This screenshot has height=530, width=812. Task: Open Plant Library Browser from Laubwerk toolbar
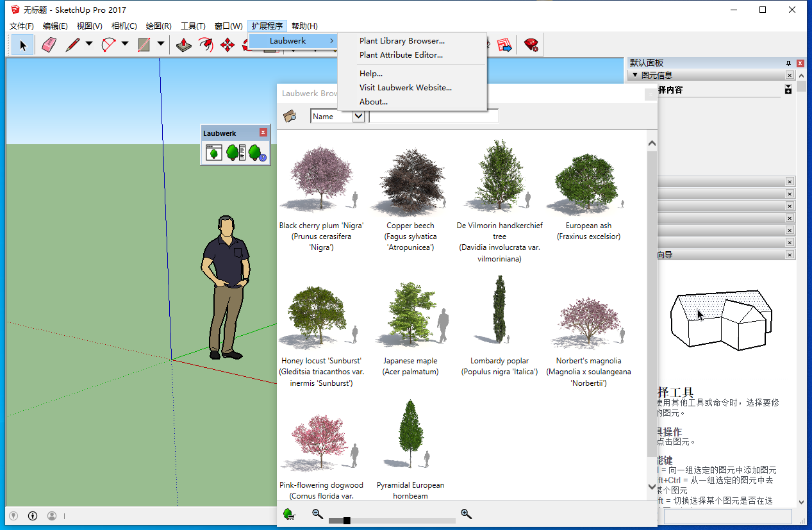[x=213, y=153]
